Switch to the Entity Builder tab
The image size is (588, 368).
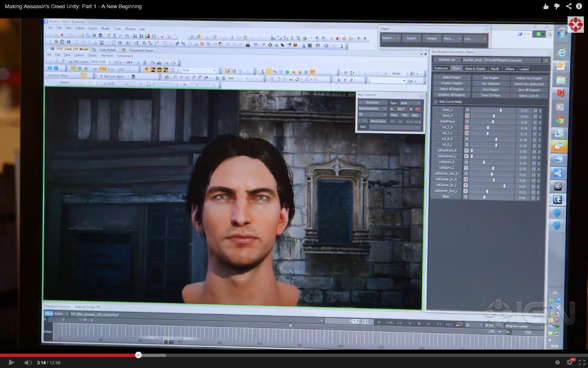108,50
